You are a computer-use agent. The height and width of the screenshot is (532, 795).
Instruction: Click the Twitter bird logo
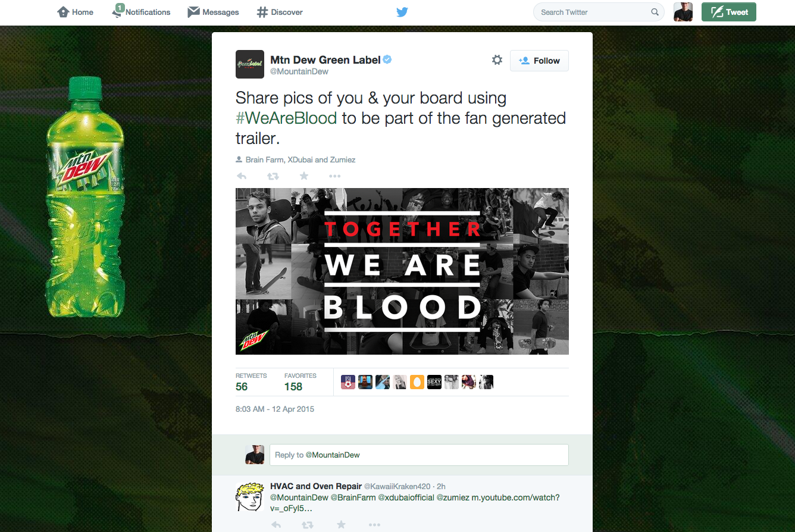pyautogui.click(x=402, y=12)
